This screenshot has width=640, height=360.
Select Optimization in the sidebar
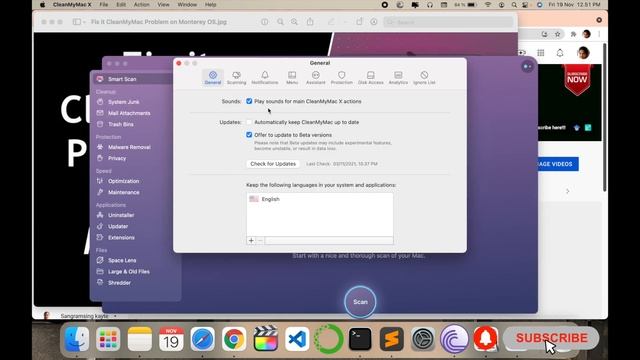123,181
